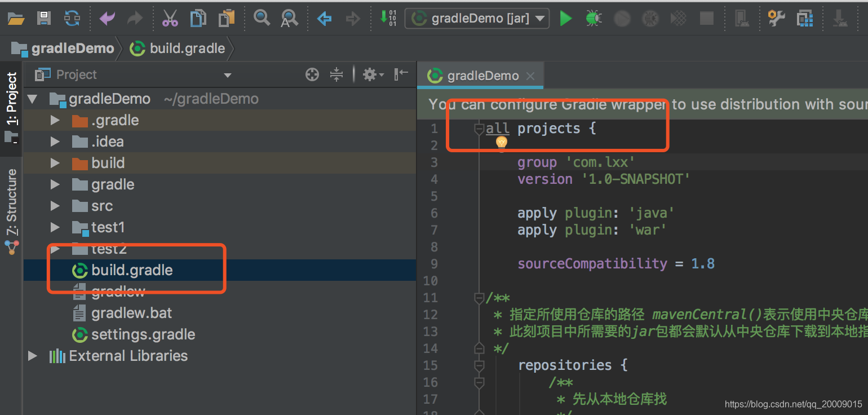Synchronize project with refresh icon
The width and height of the screenshot is (868, 415).
pos(72,19)
